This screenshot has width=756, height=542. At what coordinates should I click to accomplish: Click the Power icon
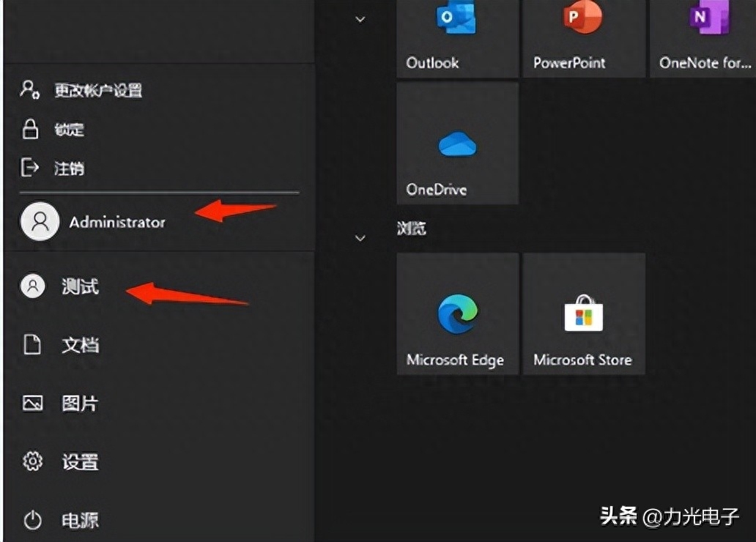32,521
